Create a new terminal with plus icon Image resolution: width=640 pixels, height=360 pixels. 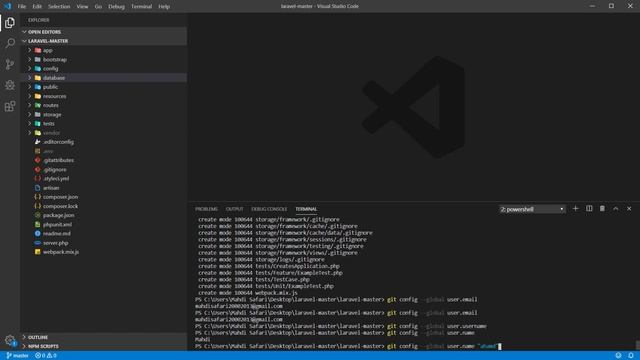(576, 209)
